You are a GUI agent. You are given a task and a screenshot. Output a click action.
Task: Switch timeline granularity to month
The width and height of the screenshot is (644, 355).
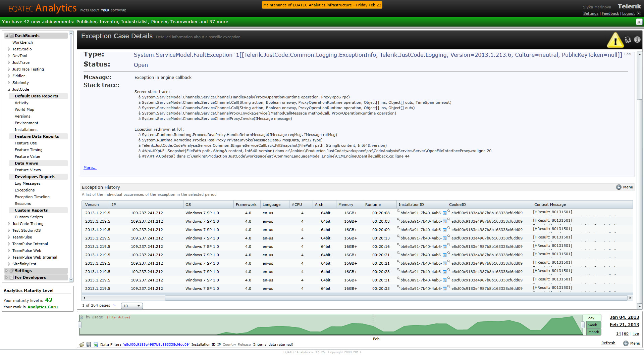click(593, 332)
